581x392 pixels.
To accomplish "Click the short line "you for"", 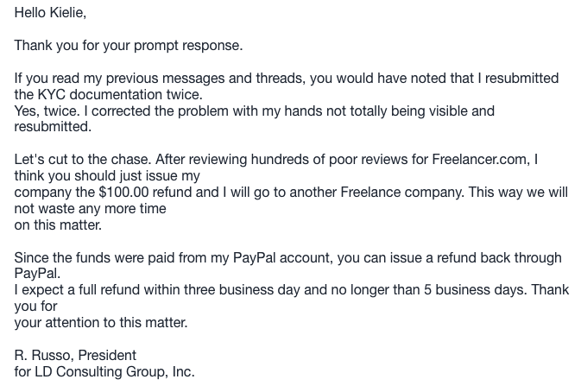I will [x=35, y=306].
